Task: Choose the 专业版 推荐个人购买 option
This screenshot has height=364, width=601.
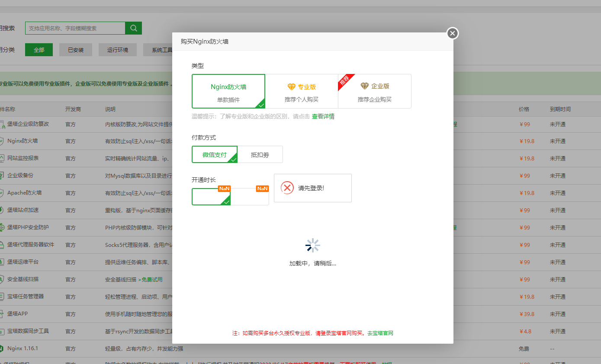Action: [x=302, y=91]
